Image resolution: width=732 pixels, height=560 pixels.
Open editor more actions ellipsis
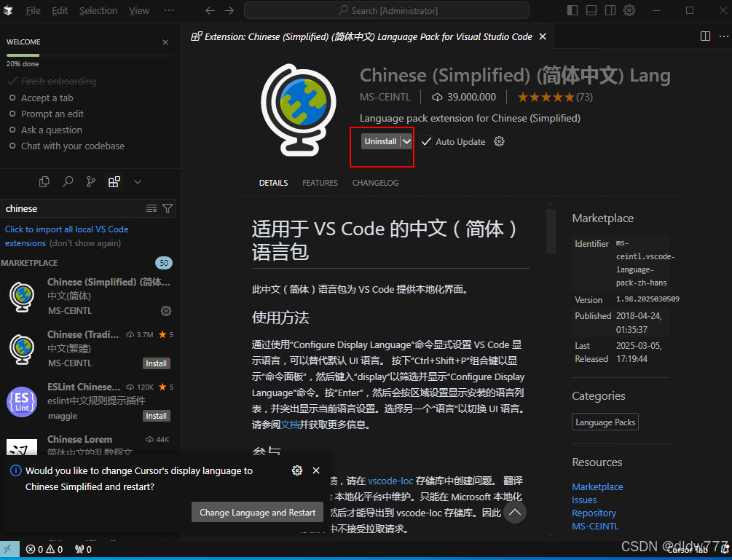[723, 36]
